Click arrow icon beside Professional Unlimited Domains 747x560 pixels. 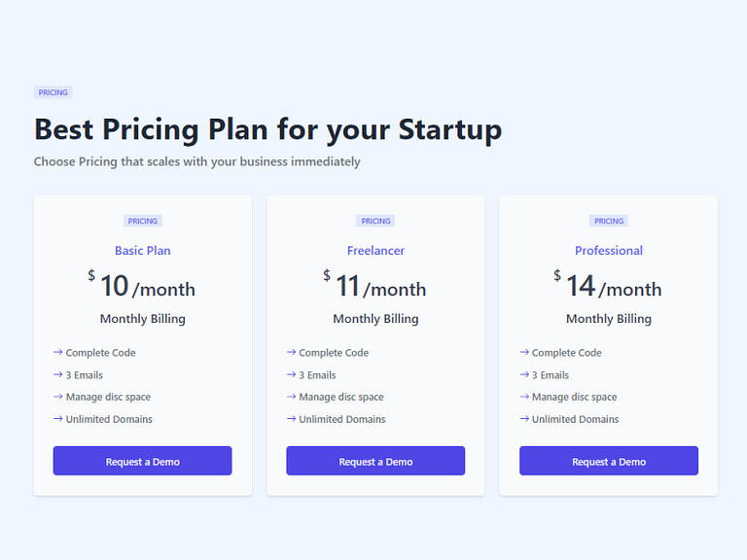coord(524,419)
